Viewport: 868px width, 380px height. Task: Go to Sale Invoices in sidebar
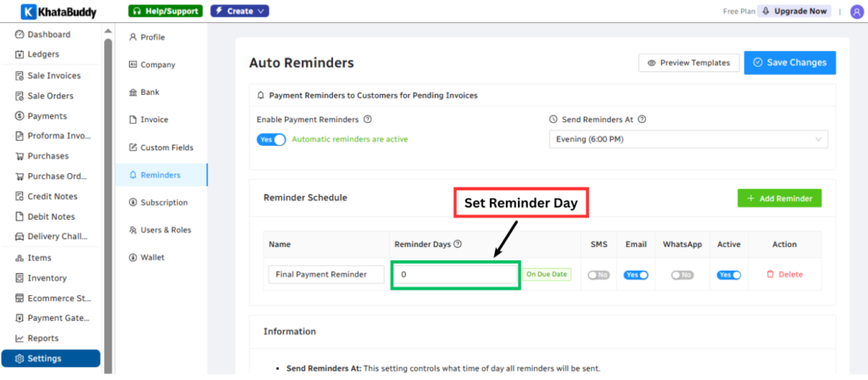pyautogui.click(x=54, y=75)
